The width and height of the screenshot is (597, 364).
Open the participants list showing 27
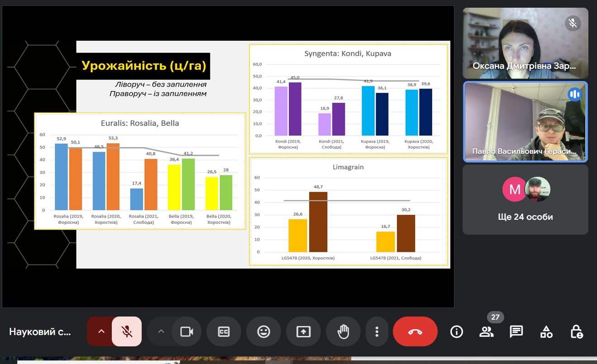(x=487, y=332)
